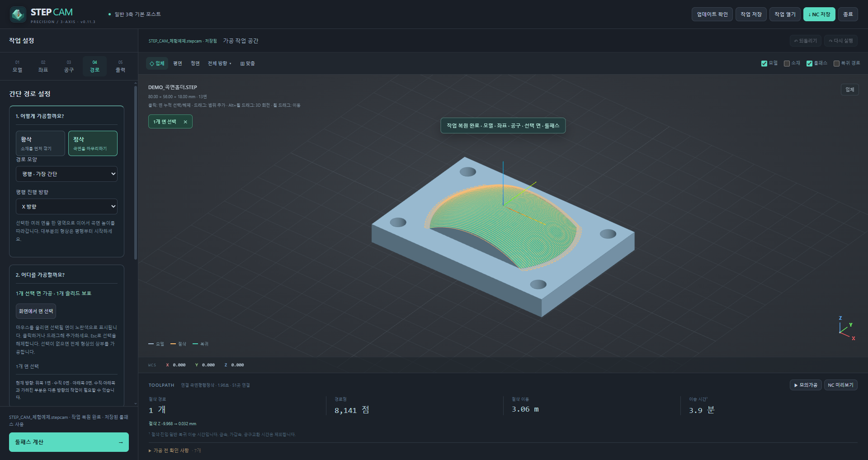868x460 pixels.
Task: Click the 작업 열기 button
Action: tap(785, 14)
